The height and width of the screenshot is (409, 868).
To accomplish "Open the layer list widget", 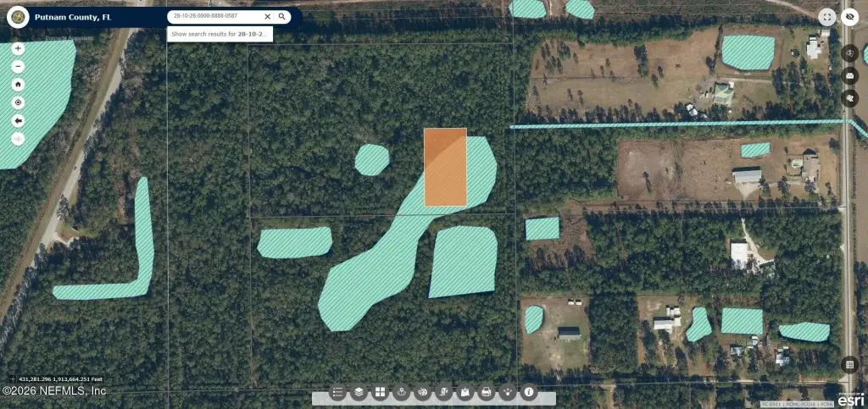I will click(359, 393).
